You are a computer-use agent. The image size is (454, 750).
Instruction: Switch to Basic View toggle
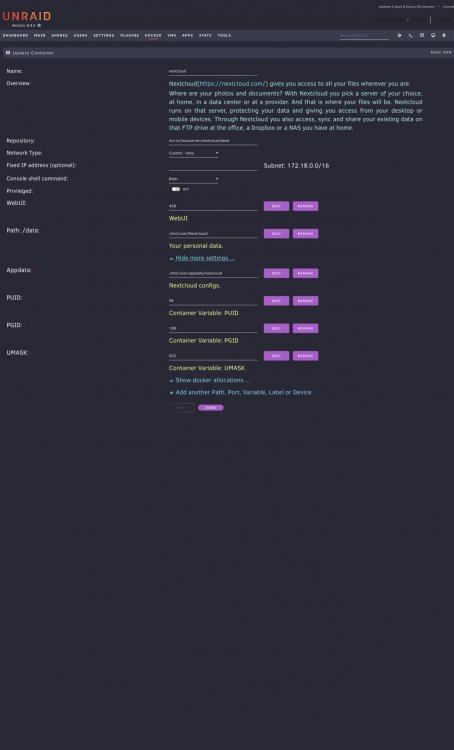441,53
